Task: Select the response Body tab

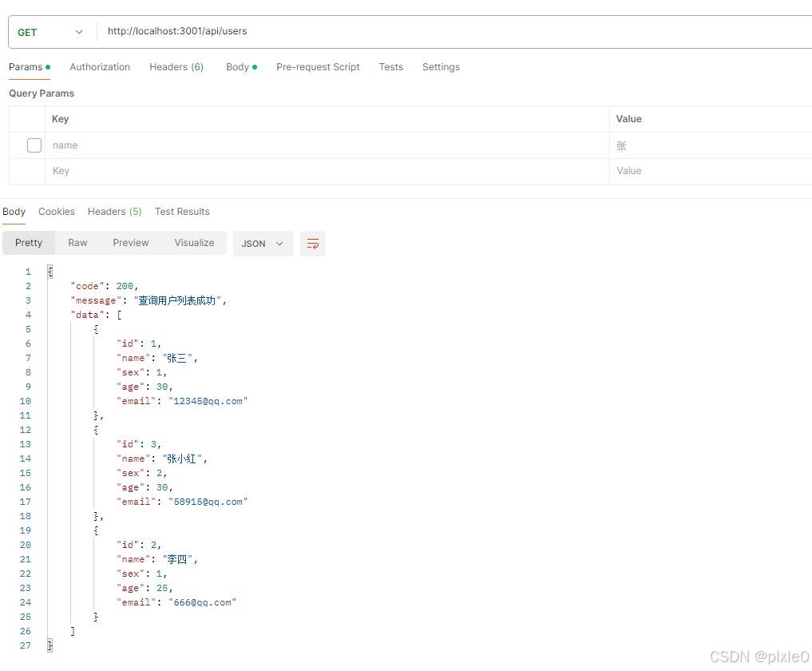Action: [14, 212]
